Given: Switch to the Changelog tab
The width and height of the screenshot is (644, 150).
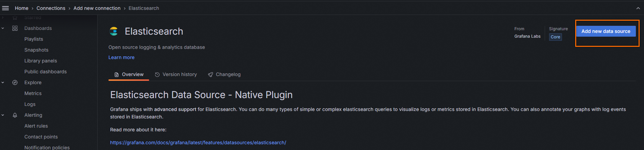Looking at the screenshot, I should [228, 74].
